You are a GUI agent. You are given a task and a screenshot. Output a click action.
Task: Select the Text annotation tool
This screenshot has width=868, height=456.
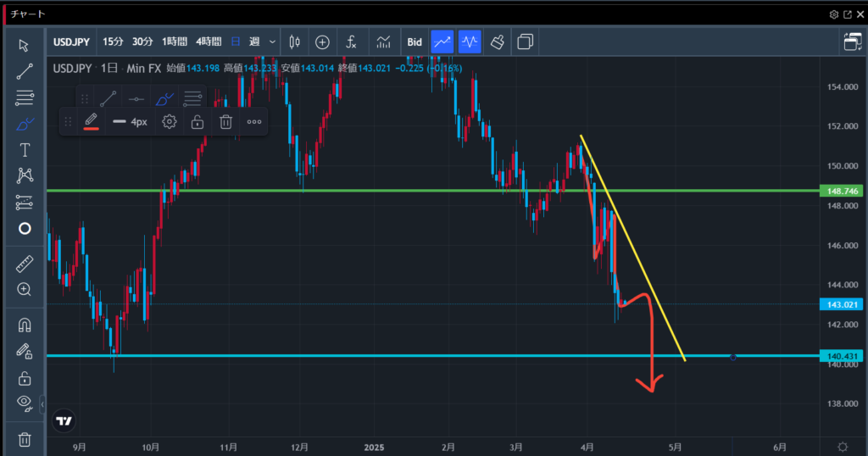pos(24,150)
